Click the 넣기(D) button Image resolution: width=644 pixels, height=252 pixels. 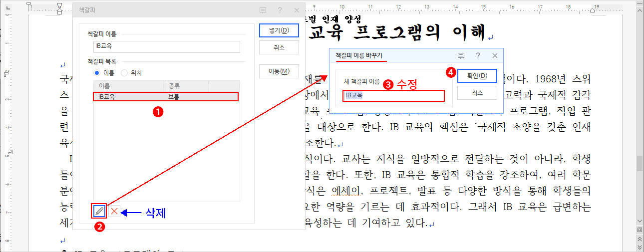[279, 30]
